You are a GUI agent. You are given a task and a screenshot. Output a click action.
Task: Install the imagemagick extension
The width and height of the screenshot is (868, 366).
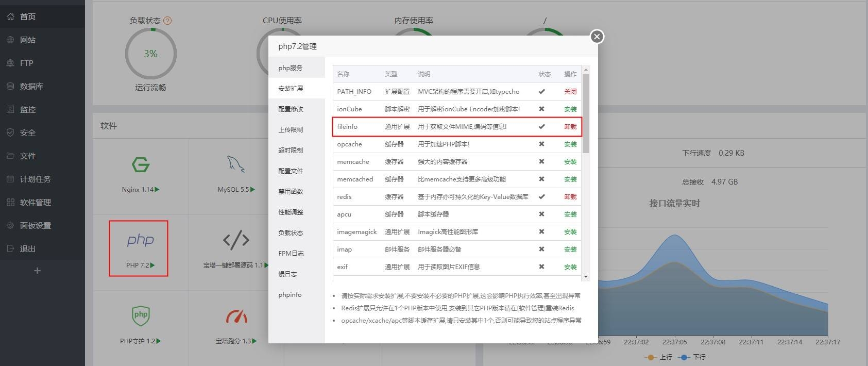tap(570, 232)
